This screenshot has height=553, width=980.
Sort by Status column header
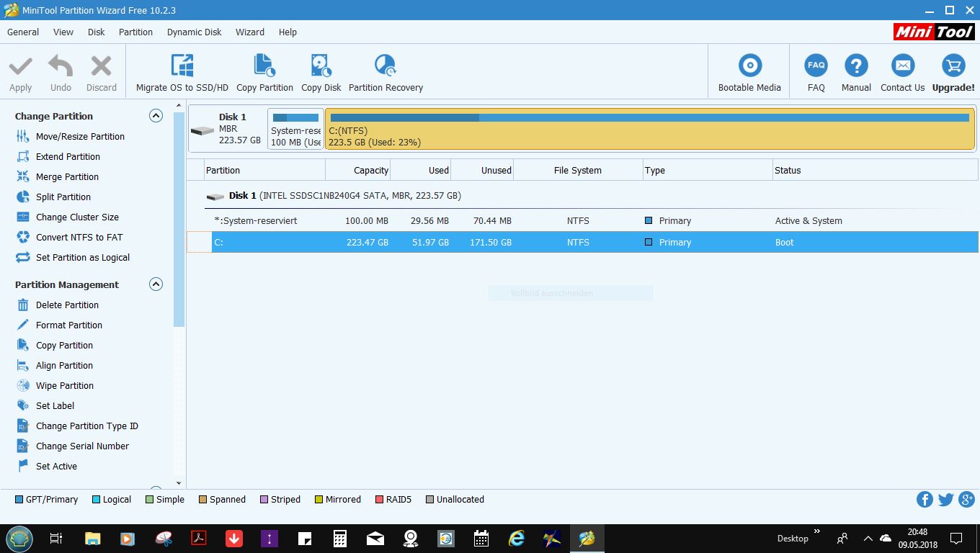(x=875, y=170)
